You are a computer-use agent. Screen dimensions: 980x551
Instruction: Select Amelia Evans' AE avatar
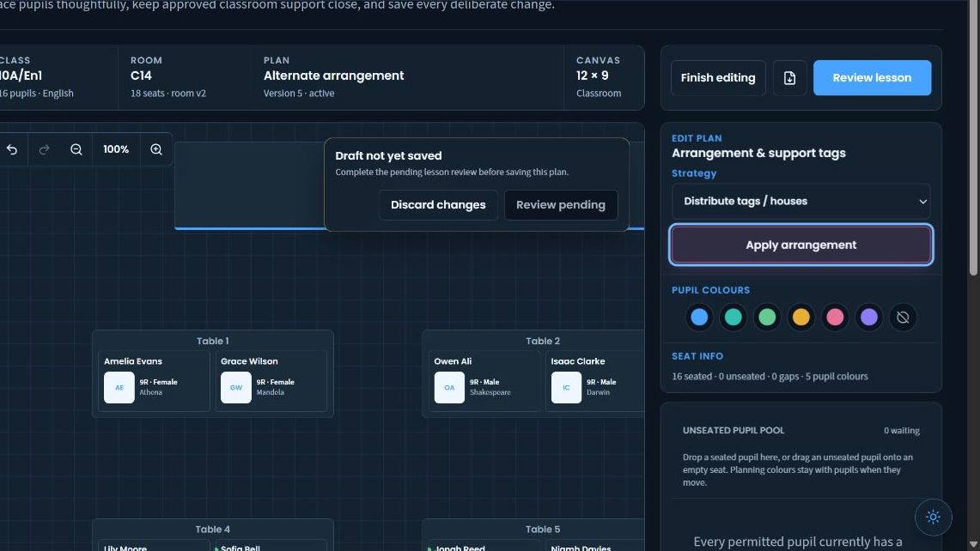(119, 387)
